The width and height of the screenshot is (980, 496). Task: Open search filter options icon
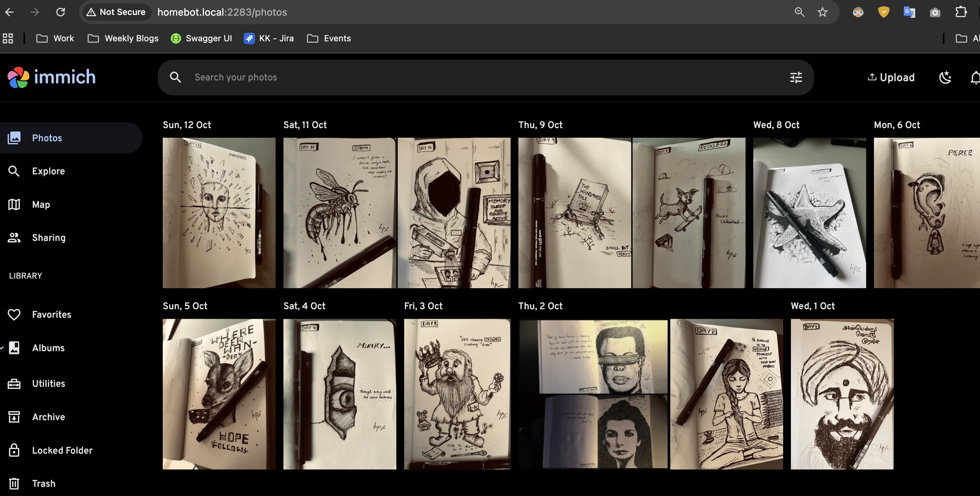[x=796, y=78]
